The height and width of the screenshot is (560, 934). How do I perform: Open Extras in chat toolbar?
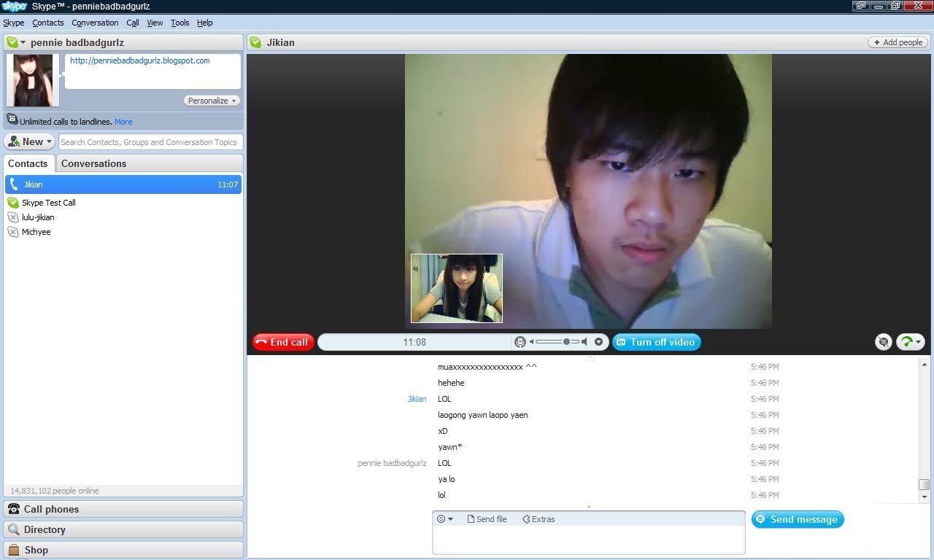pyautogui.click(x=539, y=519)
